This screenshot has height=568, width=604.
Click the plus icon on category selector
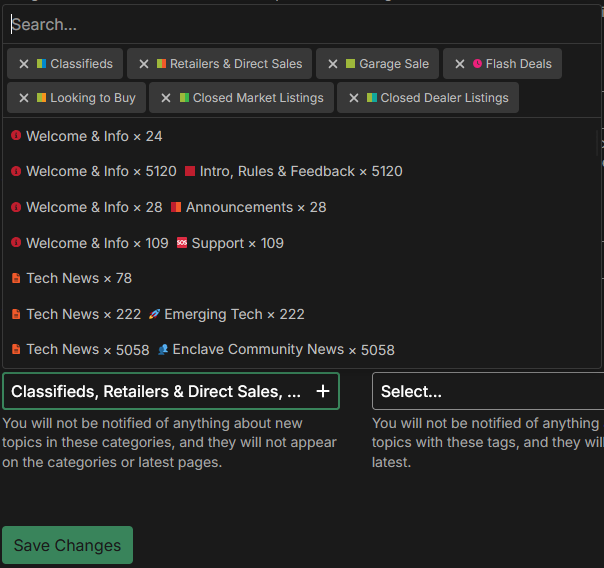tap(322, 391)
